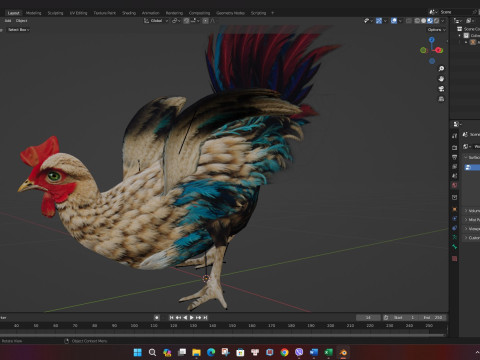Click the current frame number field
Viewport: 480px width, 360px height.
[368, 318]
